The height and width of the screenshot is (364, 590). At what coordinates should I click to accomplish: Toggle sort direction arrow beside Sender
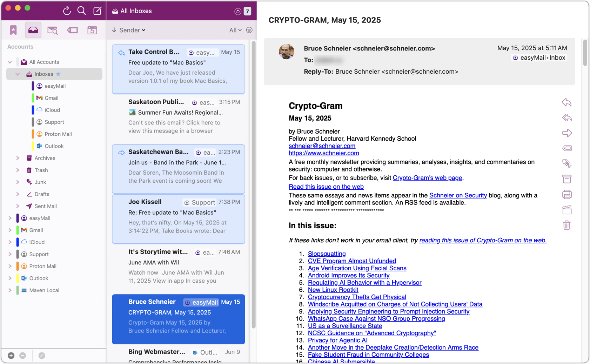click(114, 30)
